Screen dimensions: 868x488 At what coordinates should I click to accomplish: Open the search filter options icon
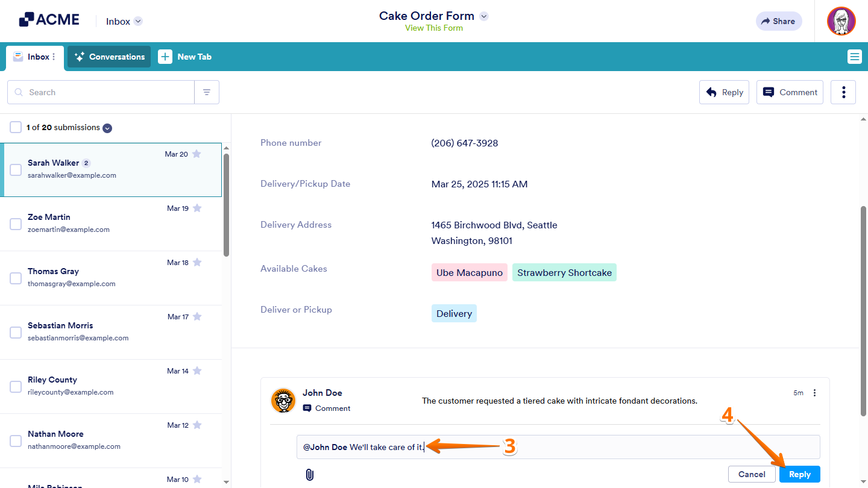tap(207, 92)
